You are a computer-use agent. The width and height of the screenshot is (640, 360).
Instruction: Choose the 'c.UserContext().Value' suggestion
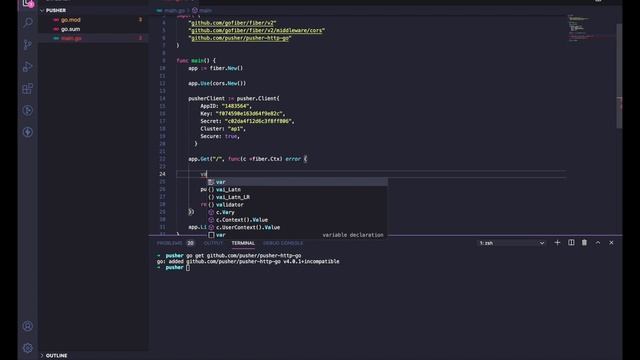pyautogui.click(x=297, y=227)
